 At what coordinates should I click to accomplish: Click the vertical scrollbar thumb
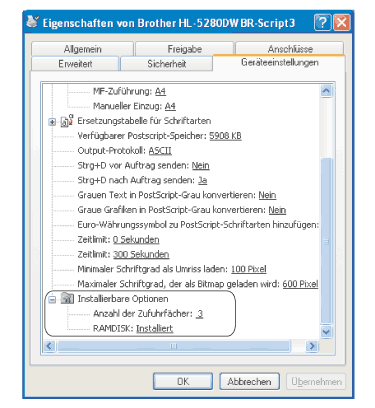click(x=326, y=241)
